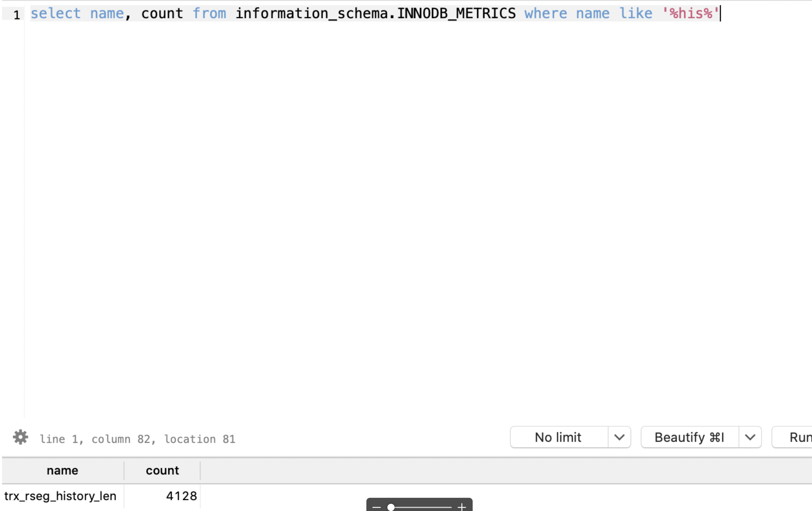The height and width of the screenshot is (511, 812).
Task: Open the editor settings gear
Action: (x=20, y=437)
